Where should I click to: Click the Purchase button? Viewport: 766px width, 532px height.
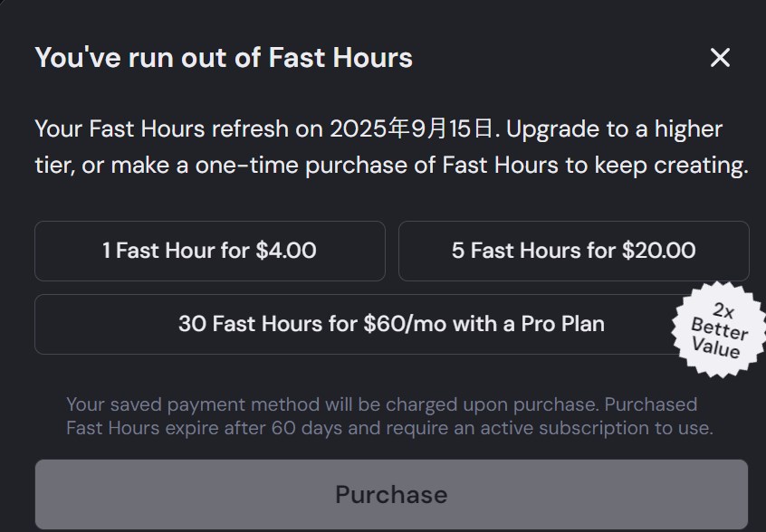[x=391, y=494]
